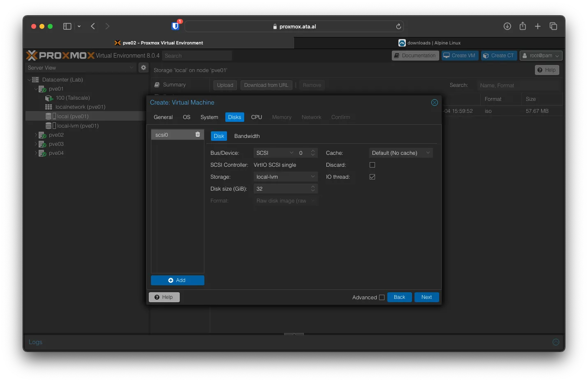This screenshot has height=382, width=588.
Task: Delete the scsi0 disk with trash icon
Action: (198, 134)
